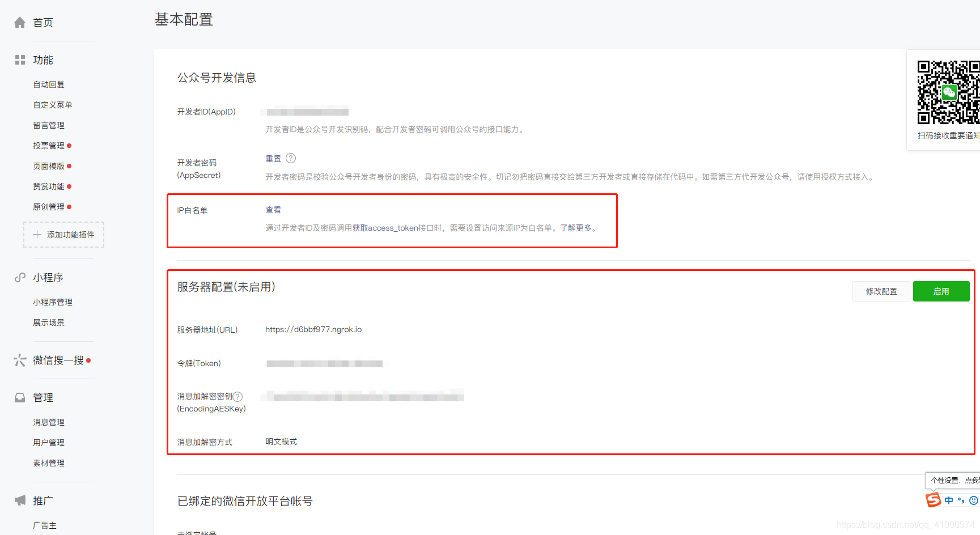980x535 pixels.
Task: Click the 消息加解密方式 label
Action: pyautogui.click(x=205, y=442)
